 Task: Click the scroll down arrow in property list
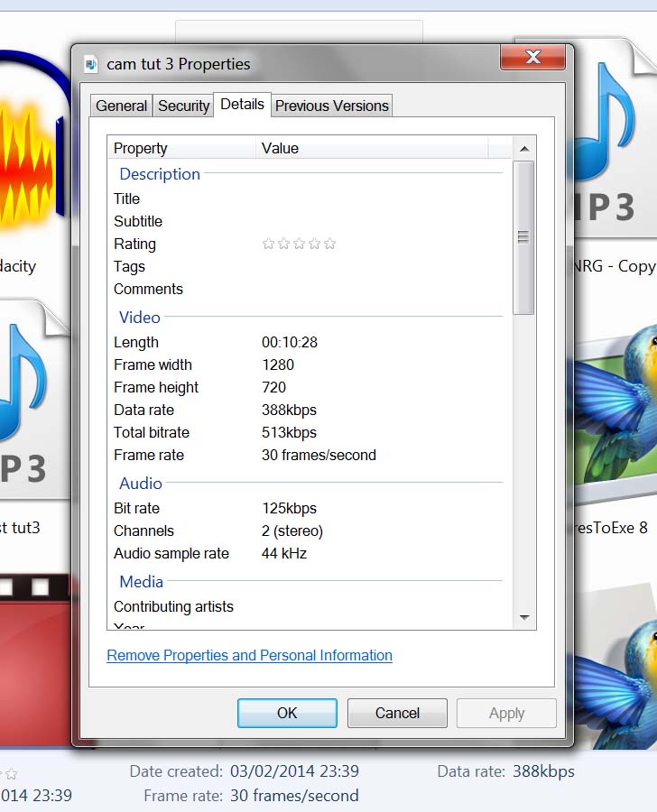coord(523,617)
